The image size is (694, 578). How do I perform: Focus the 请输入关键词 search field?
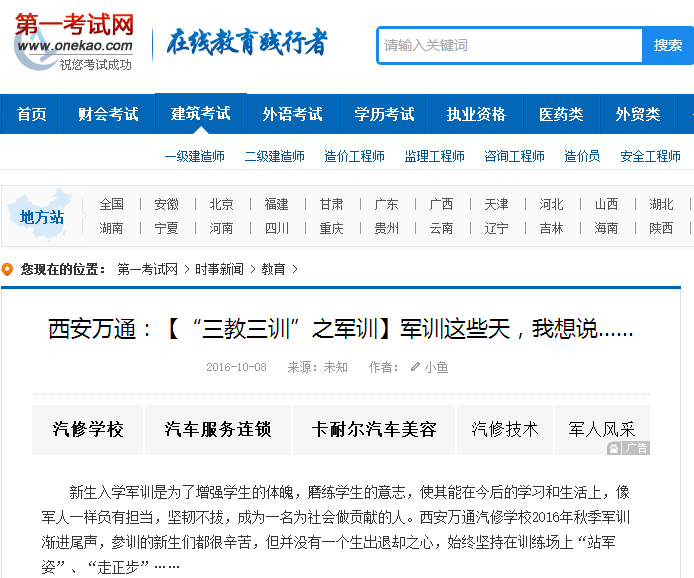click(x=510, y=45)
